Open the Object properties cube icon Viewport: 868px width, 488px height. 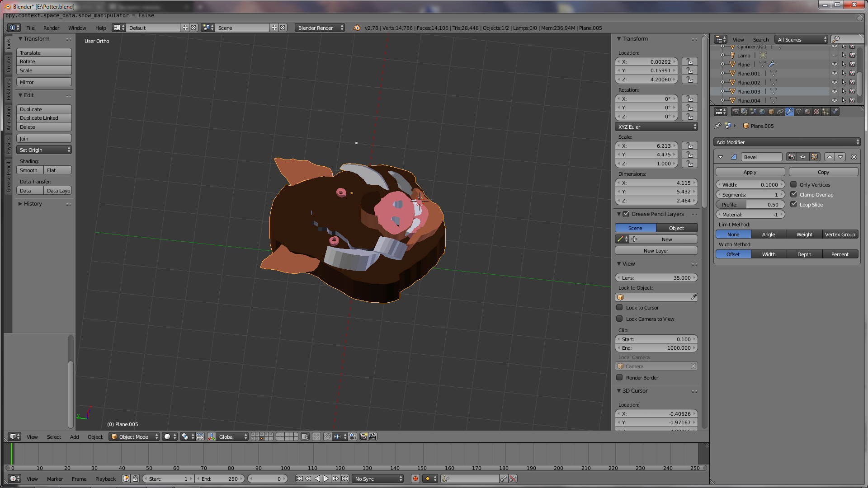pos(771,112)
